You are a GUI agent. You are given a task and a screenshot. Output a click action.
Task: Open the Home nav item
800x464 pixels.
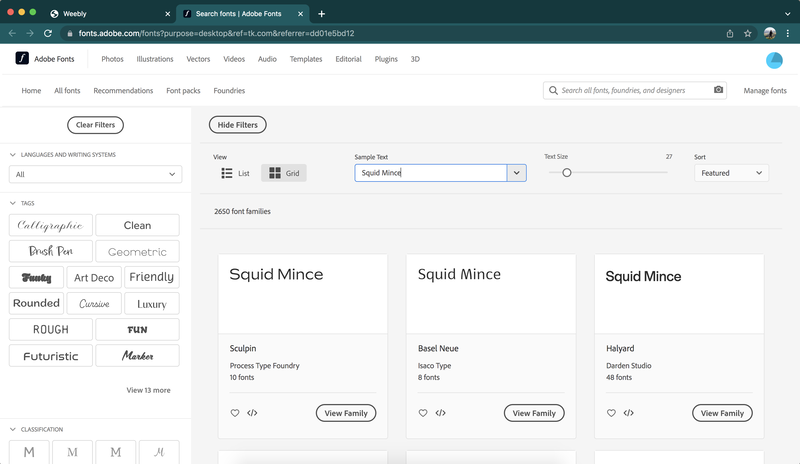click(x=31, y=90)
